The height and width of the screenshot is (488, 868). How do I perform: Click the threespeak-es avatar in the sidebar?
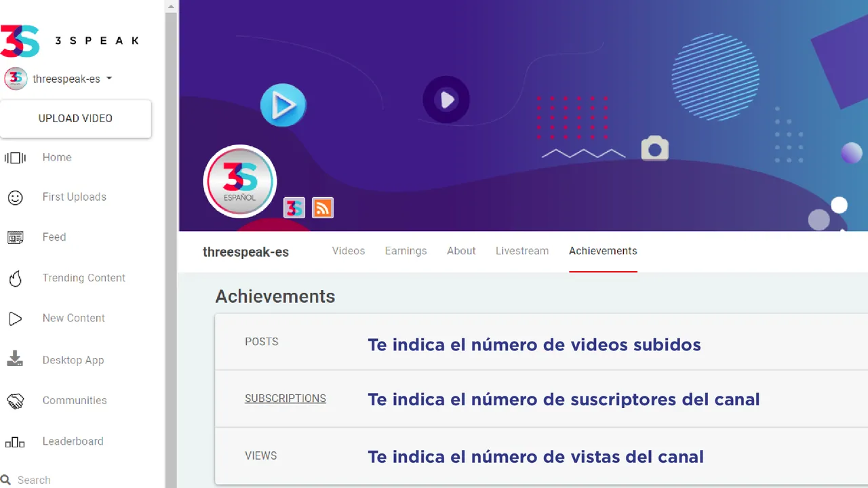tap(16, 79)
